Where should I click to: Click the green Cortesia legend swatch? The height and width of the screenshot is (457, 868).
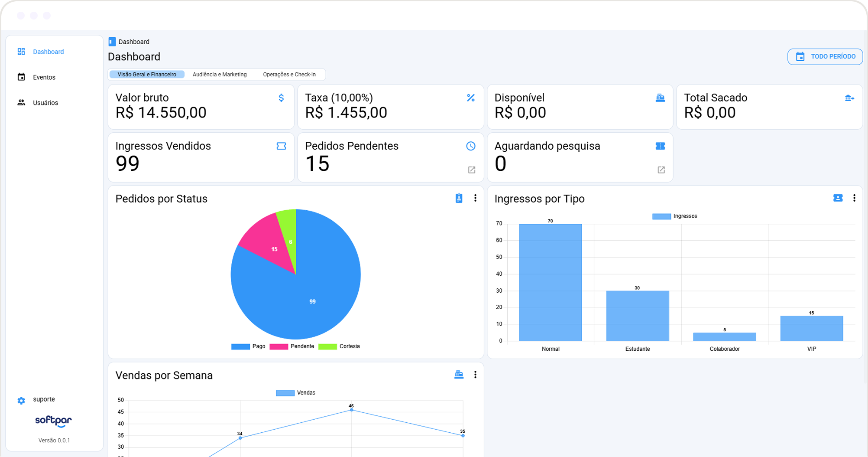[327, 346]
